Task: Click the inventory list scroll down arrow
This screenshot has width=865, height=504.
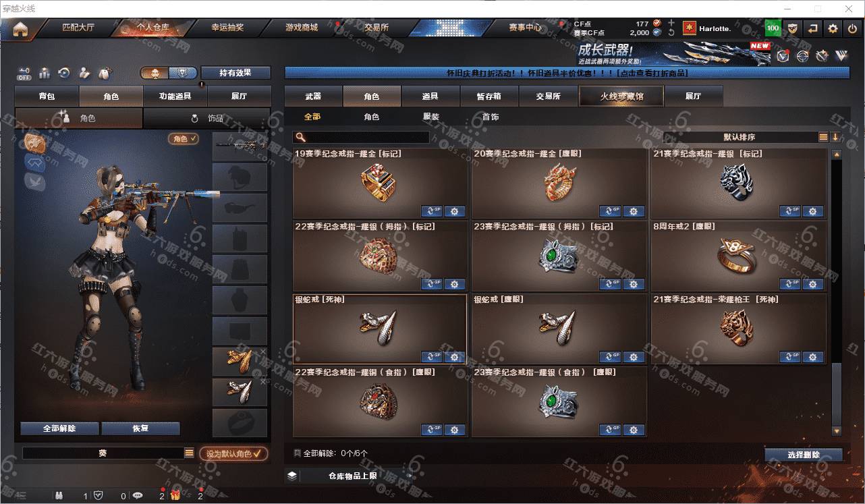Action: click(837, 430)
